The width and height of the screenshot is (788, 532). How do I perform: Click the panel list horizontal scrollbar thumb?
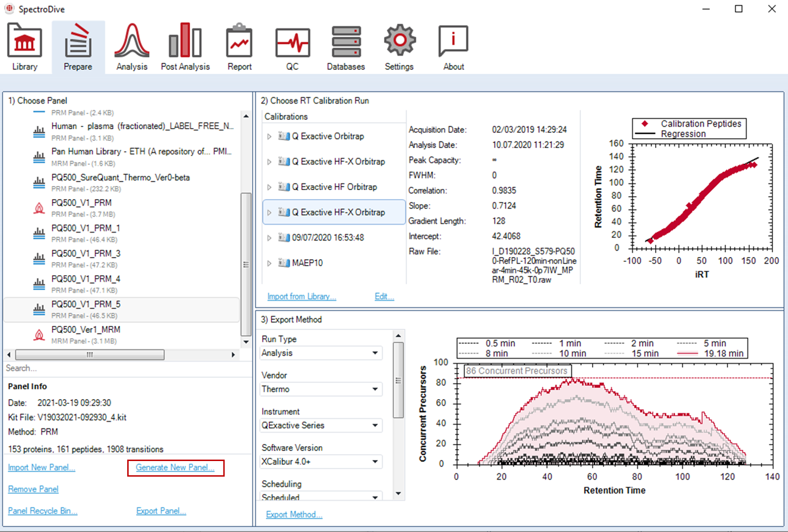(90, 355)
